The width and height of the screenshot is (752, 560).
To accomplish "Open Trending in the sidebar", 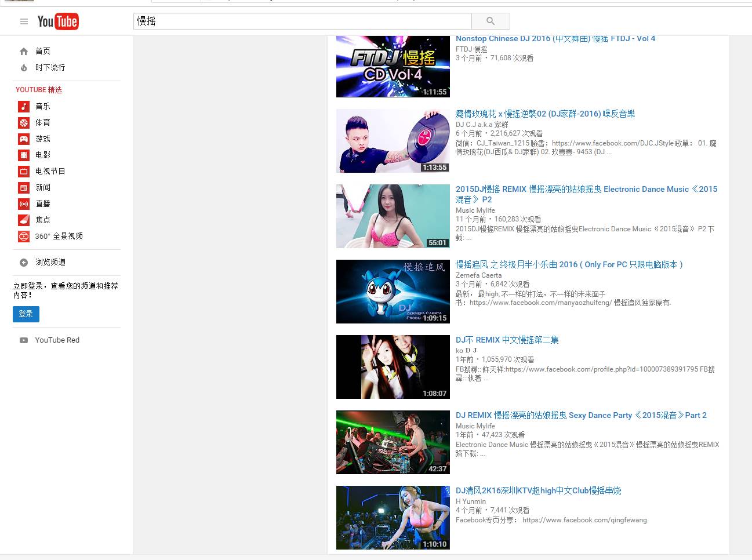I will coord(50,67).
